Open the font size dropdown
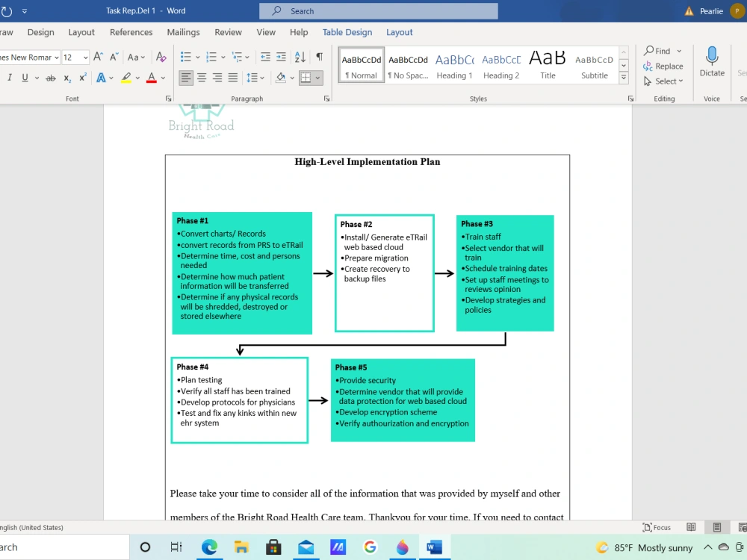Screen dimensions: 747x560 tap(86, 57)
